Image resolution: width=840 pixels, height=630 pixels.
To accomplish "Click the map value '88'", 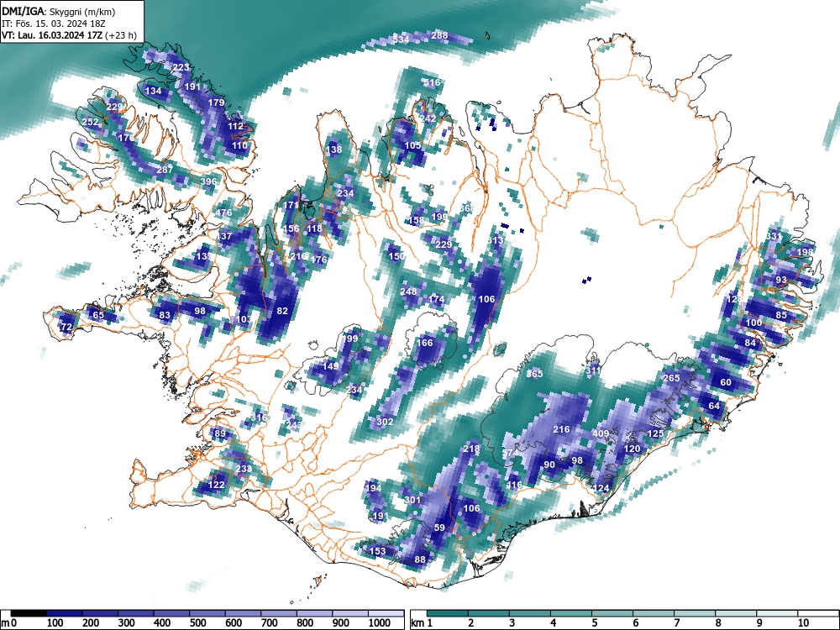I will [x=420, y=559].
